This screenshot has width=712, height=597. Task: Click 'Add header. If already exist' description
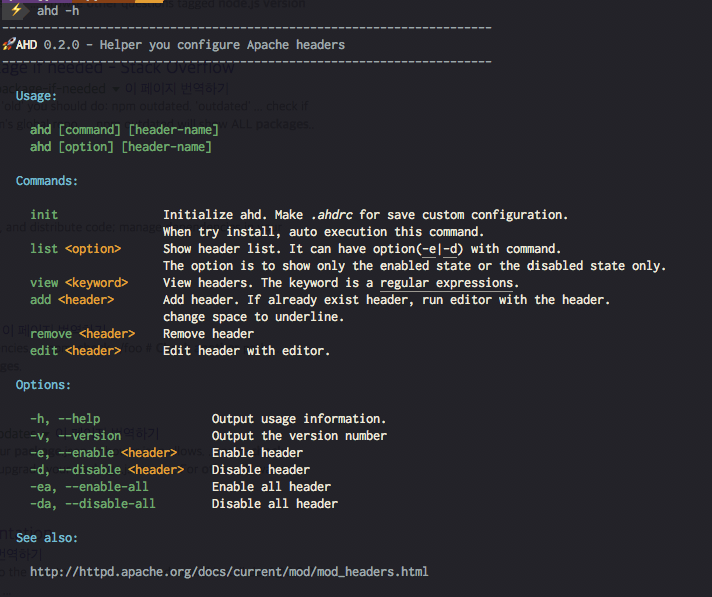click(x=386, y=300)
